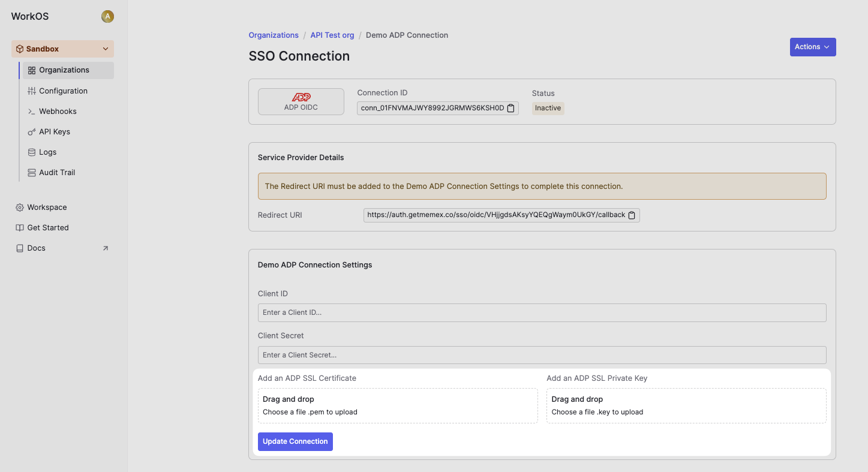Go to Webhooks section
Screen dimensions: 868x472
pos(58,112)
